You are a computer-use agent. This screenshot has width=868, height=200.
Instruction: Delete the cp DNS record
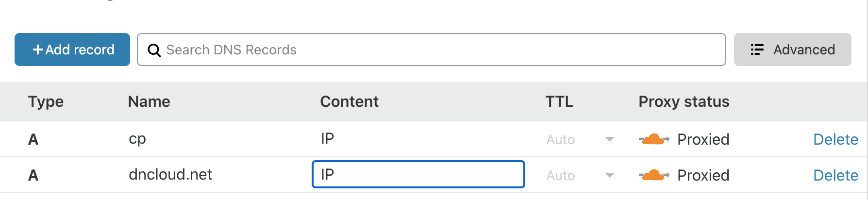click(835, 139)
